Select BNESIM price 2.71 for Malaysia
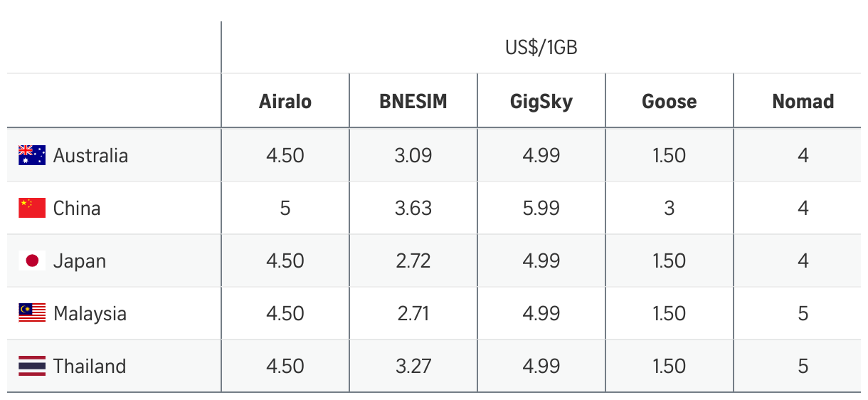This screenshot has height=400, width=868. (x=413, y=313)
